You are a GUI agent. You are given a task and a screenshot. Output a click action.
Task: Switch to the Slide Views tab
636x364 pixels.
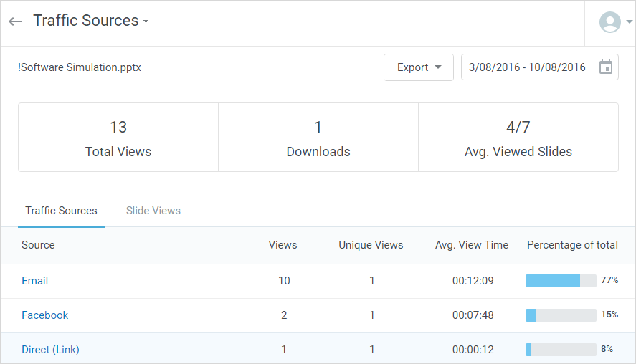click(153, 211)
